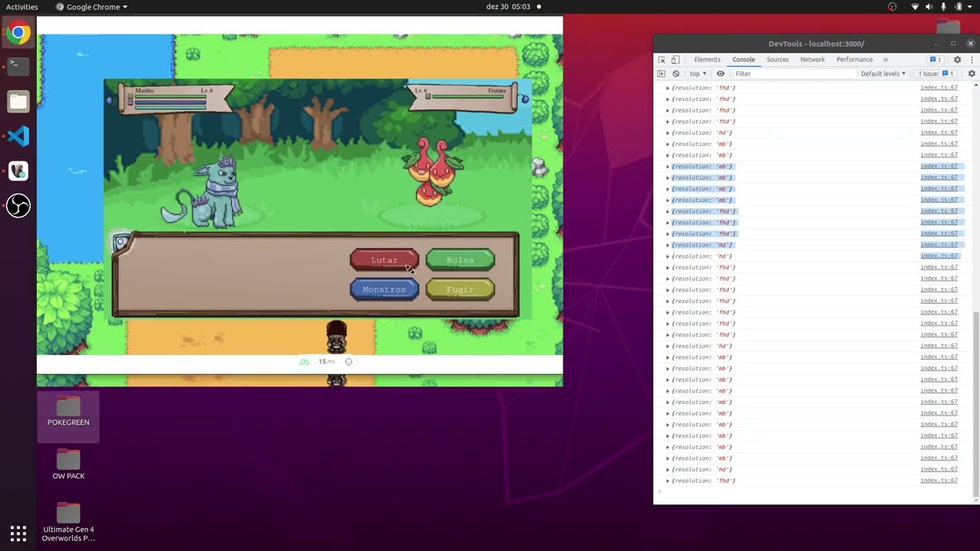The image size is (980, 551).
Task: Click the blue Maritin monster sprite
Action: tap(203, 193)
